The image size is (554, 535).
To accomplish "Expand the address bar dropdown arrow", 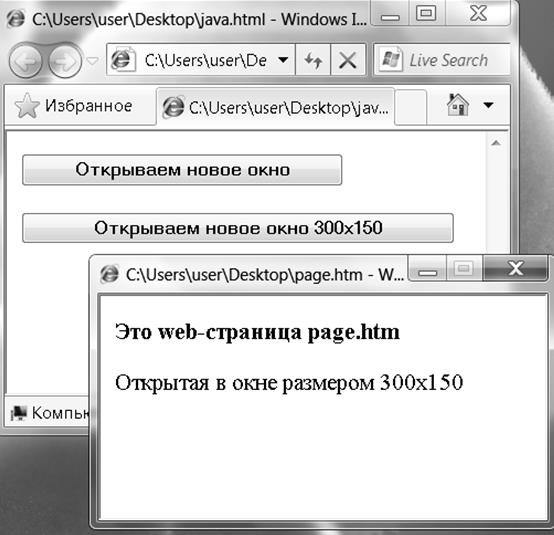I will click(283, 60).
